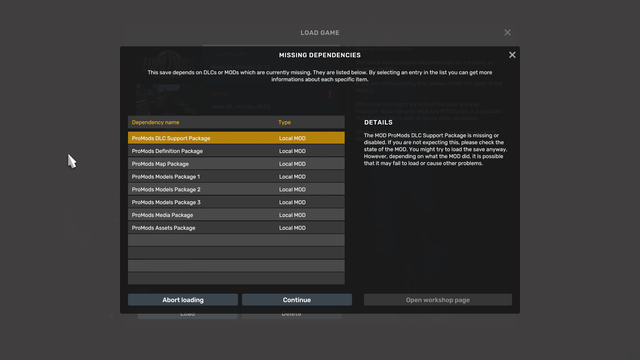The image size is (640, 360).
Task: Select ProMods Models Package 2 row
Action: (236, 189)
